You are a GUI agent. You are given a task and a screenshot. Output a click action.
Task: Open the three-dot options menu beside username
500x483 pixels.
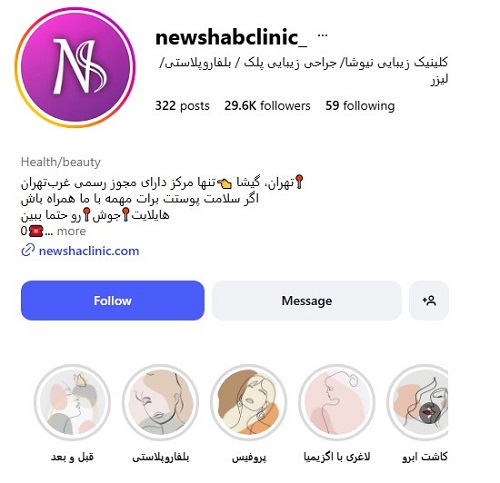(x=322, y=35)
